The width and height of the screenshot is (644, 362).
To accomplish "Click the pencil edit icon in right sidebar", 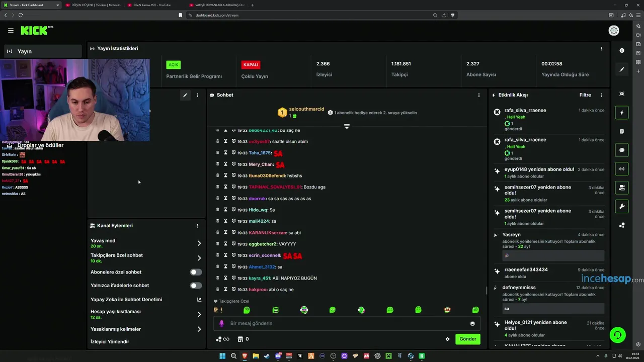I will (x=622, y=69).
